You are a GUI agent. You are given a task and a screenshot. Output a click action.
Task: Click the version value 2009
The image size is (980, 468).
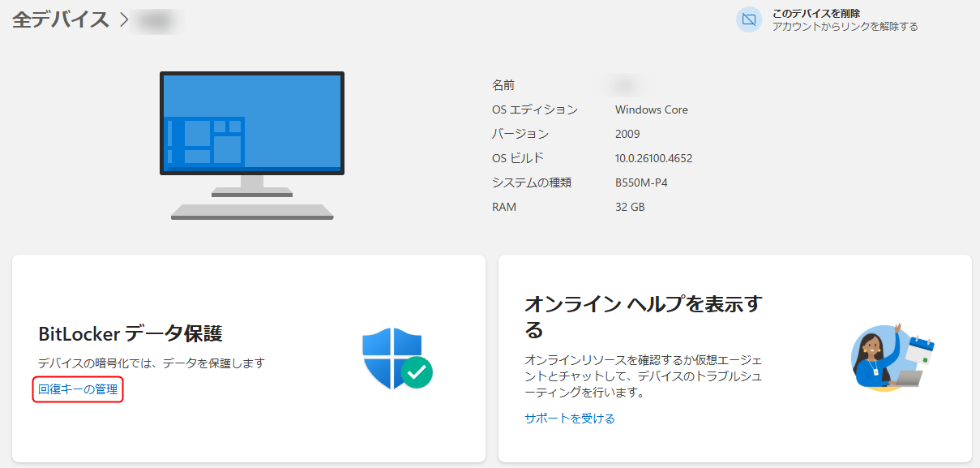coord(627,134)
